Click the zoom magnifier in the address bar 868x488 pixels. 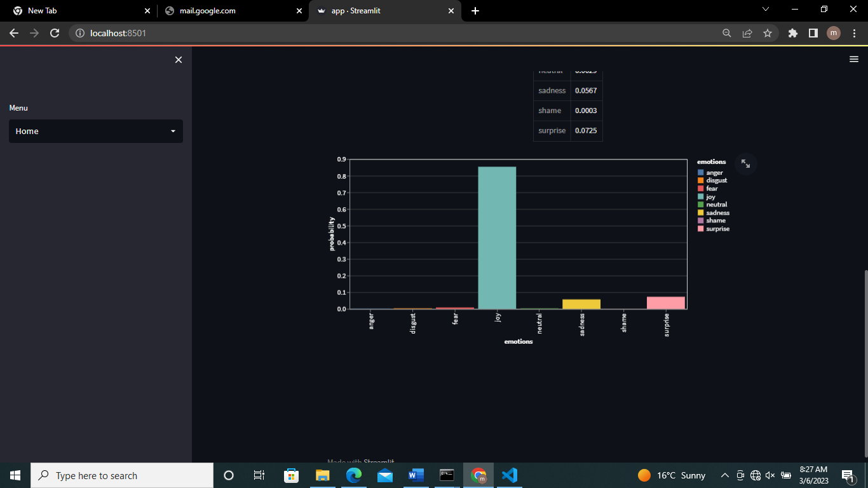click(726, 33)
